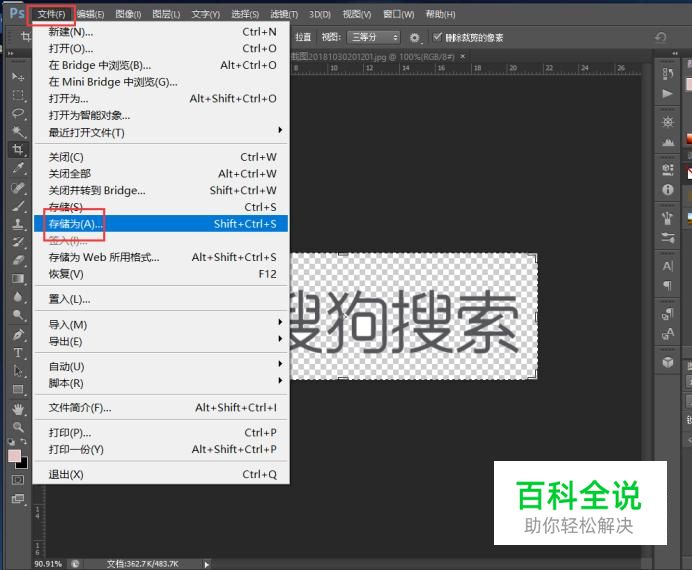The height and width of the screenshot is (570, 692).
Task: Expand the Automate (自动) submenu
Action: [161, 366]
